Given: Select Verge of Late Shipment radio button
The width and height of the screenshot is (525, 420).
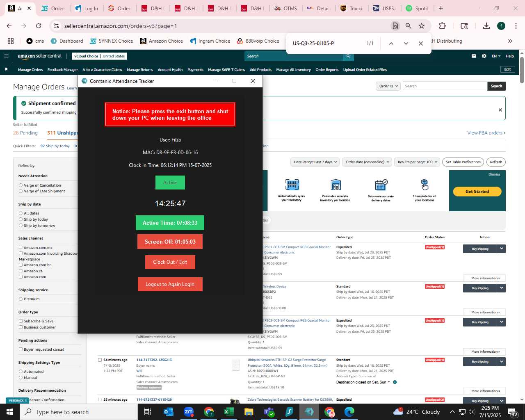Looking at the screenshot, I should coord(21,191).
